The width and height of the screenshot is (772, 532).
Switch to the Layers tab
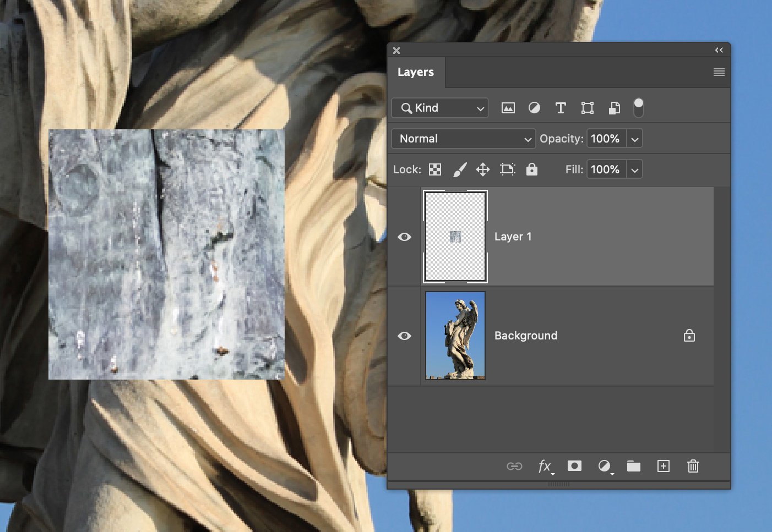coord(416,72)
